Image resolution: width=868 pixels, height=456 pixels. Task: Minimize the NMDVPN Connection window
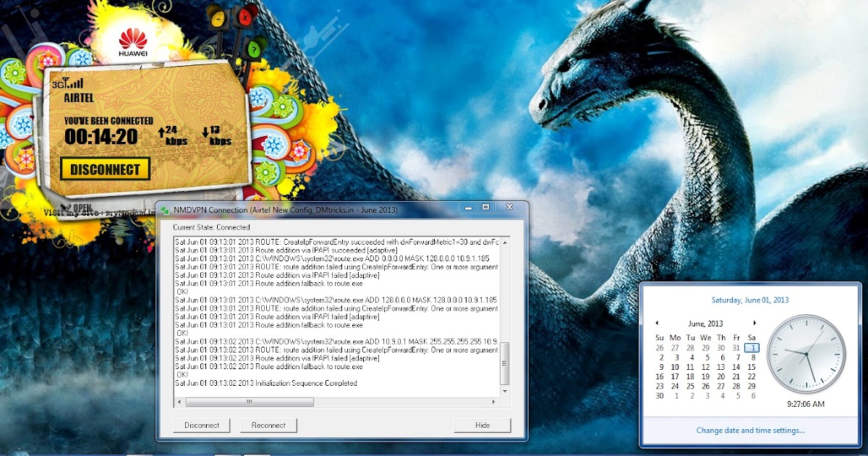click(469, 208)
